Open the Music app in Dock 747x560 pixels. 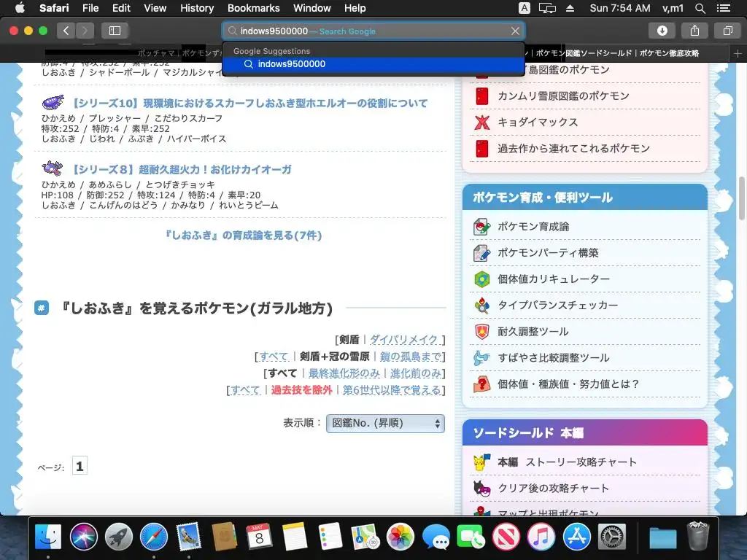click(x=541, y=537)
